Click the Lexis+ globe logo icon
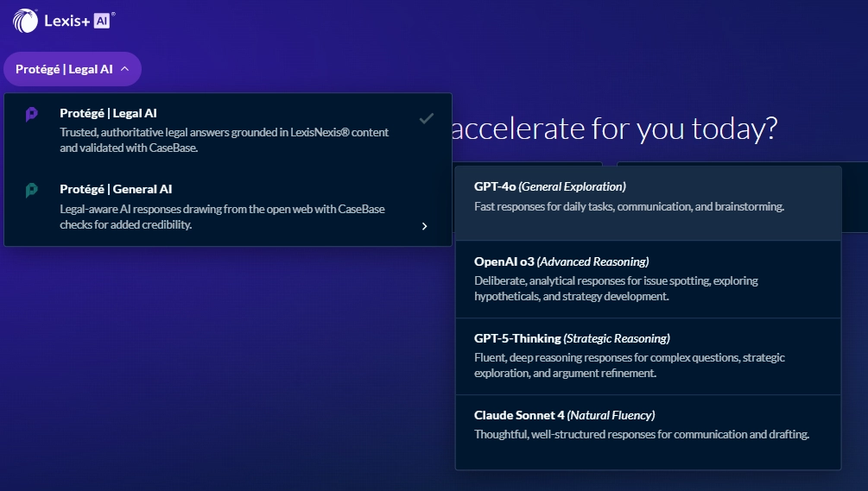This screenshot has width=868, height=491. [x=25, y=21]
